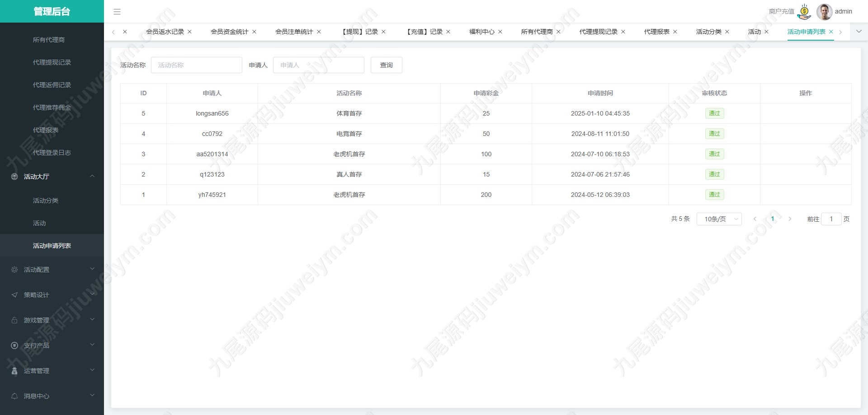Open merchant recharge money bag icon

pyautogui.click(x=804, y=12)
